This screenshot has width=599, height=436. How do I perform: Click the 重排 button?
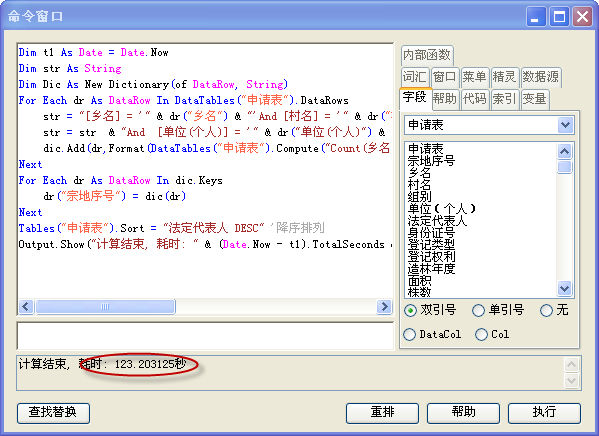[x=382, y=413]
